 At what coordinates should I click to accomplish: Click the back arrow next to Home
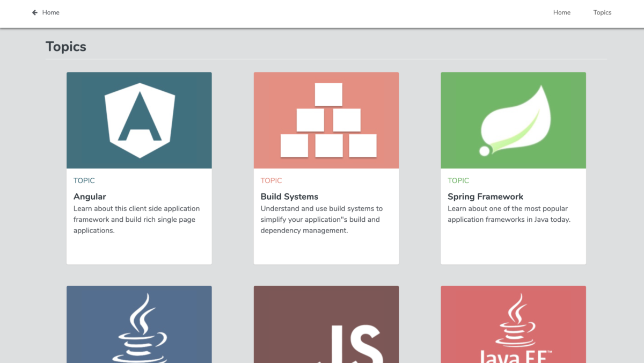pos(34,12)
